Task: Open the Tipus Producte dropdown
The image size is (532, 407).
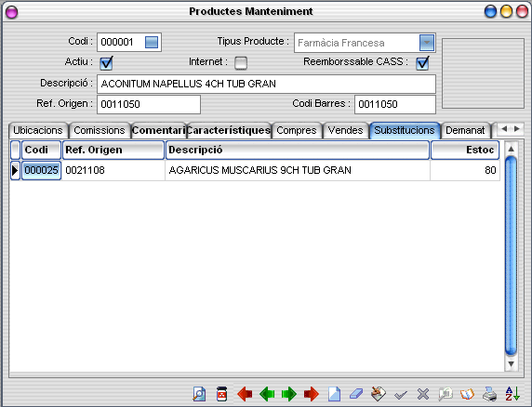Action: pyautogui.click(x=427, y=43)
